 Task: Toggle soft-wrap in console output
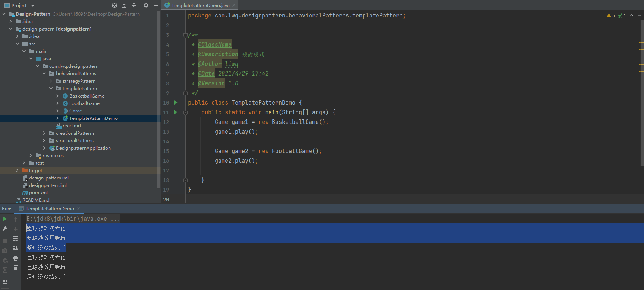pyautogui.click(x=16, y=239)
